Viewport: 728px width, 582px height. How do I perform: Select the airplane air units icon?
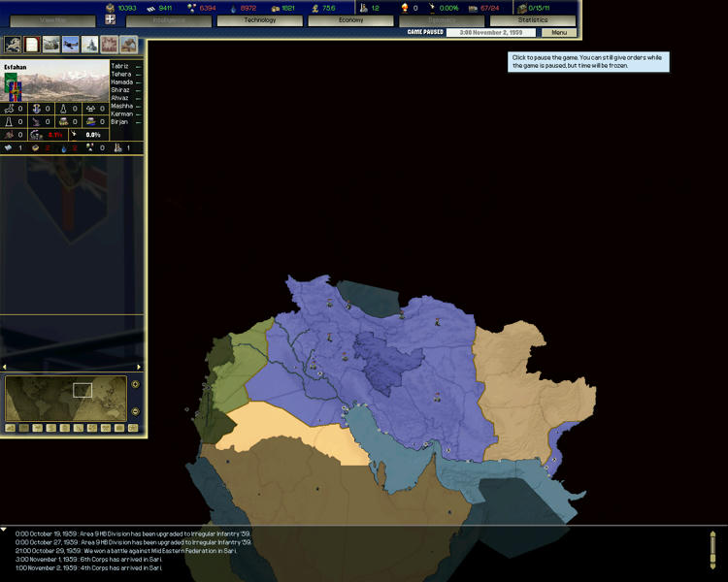pos(71,45)
